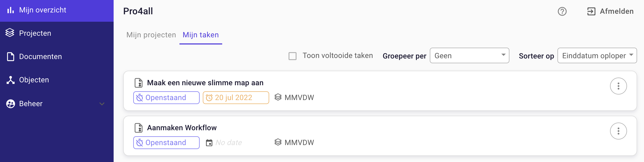Screen dimensions: 644x162
Task: Click calendar icon next to No date
Action: point(209,143)
